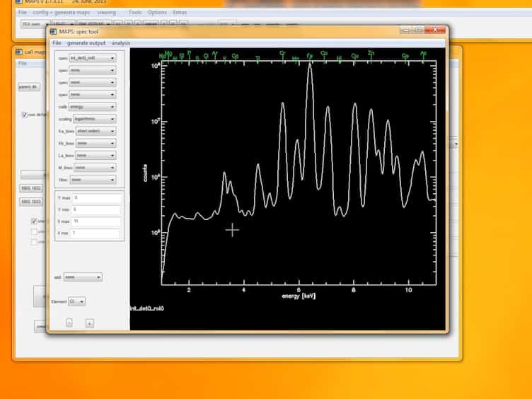Viewport: 532px width, 399px height.
Task: Click the Zn element label above spectrum
Action: tap(371, 53)
